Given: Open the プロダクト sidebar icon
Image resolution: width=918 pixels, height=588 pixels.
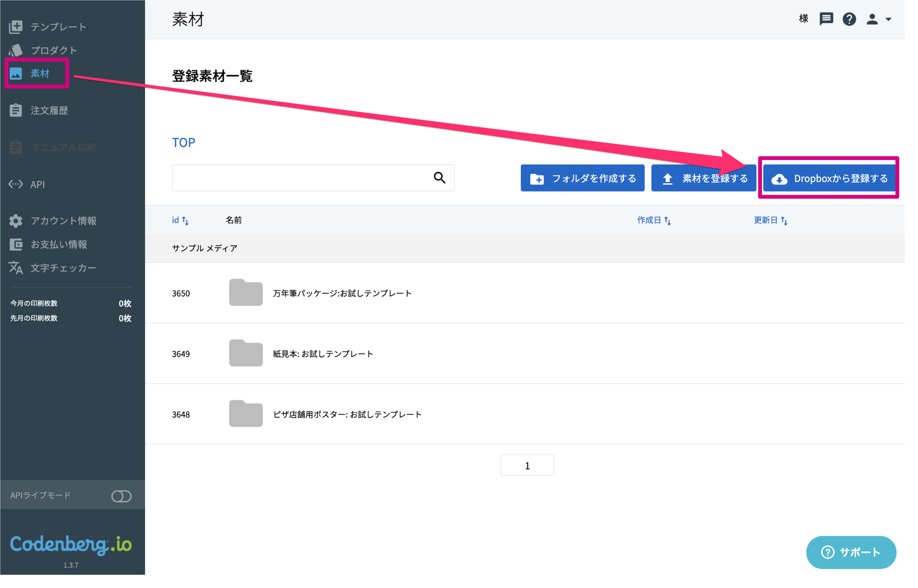Looking at the screenshot, I should (x=16, y=50).
